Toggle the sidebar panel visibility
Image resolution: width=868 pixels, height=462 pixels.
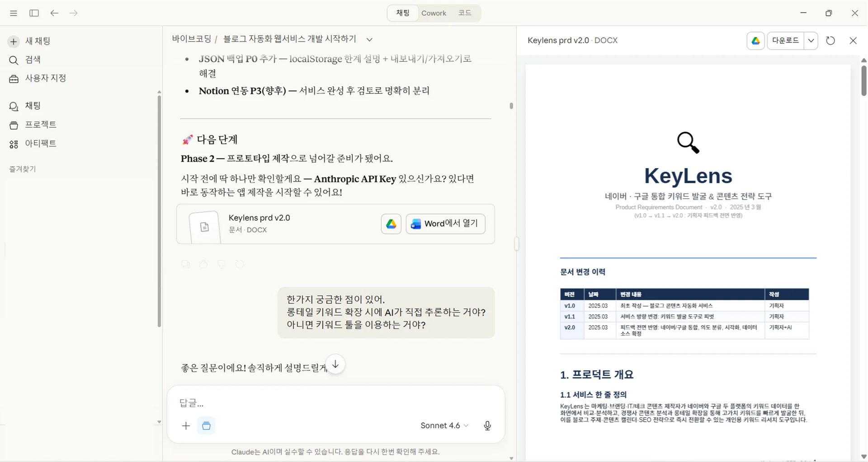34,13
